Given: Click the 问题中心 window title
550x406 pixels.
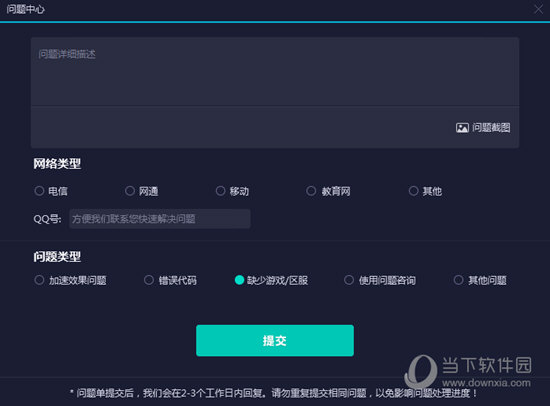Looking at the screenshot, I should coord(26,9).
